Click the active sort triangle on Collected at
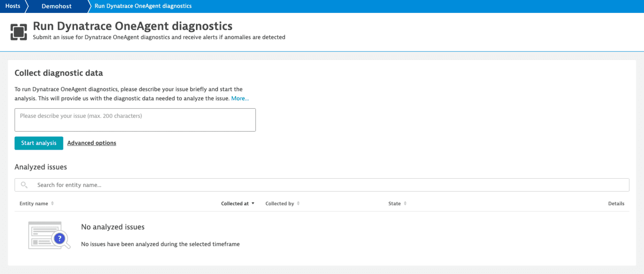This screenshot has width=644, height=274. point(253,203)
